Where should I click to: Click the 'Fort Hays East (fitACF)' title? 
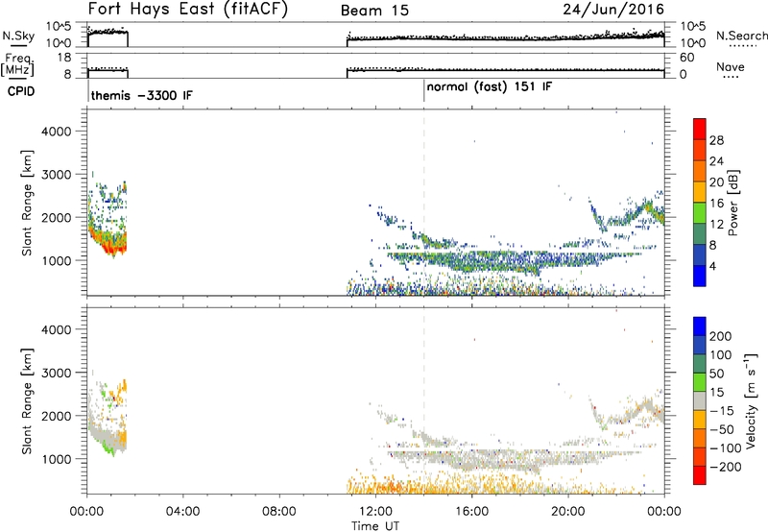pyautogui.click(x=188, y=10)
